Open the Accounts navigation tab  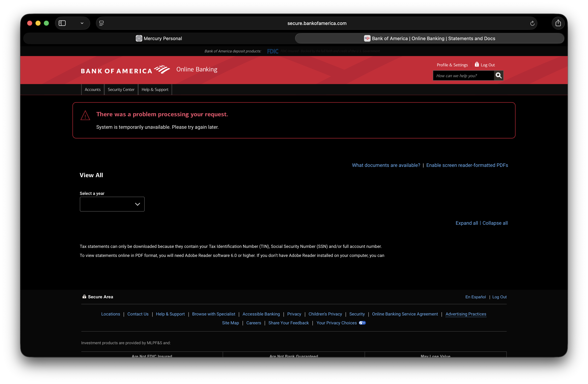click(x=93, y=89)
